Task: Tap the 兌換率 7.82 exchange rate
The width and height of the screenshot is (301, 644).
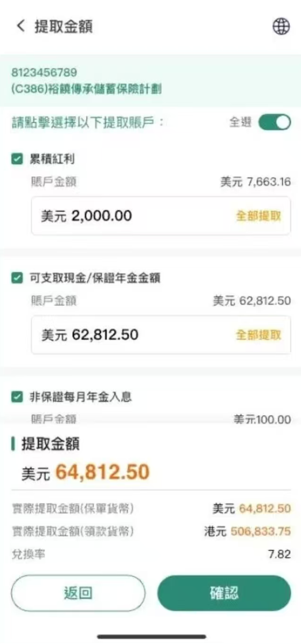Action: point(280,555)
